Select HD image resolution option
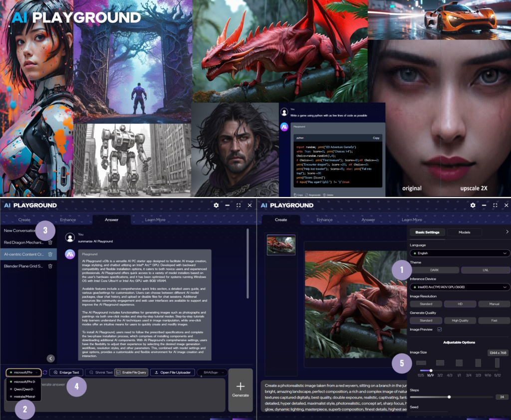 (x=460, y=304)
